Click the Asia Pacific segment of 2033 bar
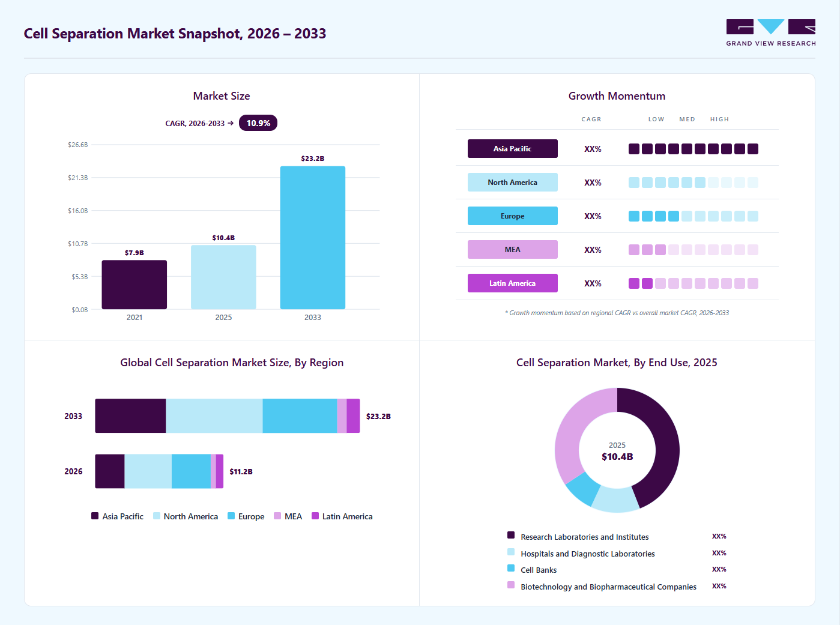This screenshot has width=840, height=625. pyautogui.click(x=130, y=415)
